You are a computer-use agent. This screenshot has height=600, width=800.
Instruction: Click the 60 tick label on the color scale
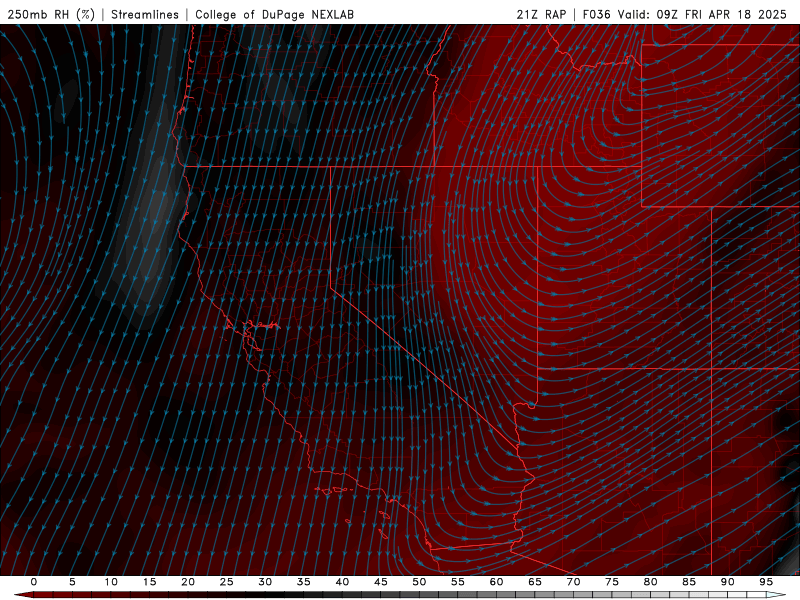click(x=496, y=582)
